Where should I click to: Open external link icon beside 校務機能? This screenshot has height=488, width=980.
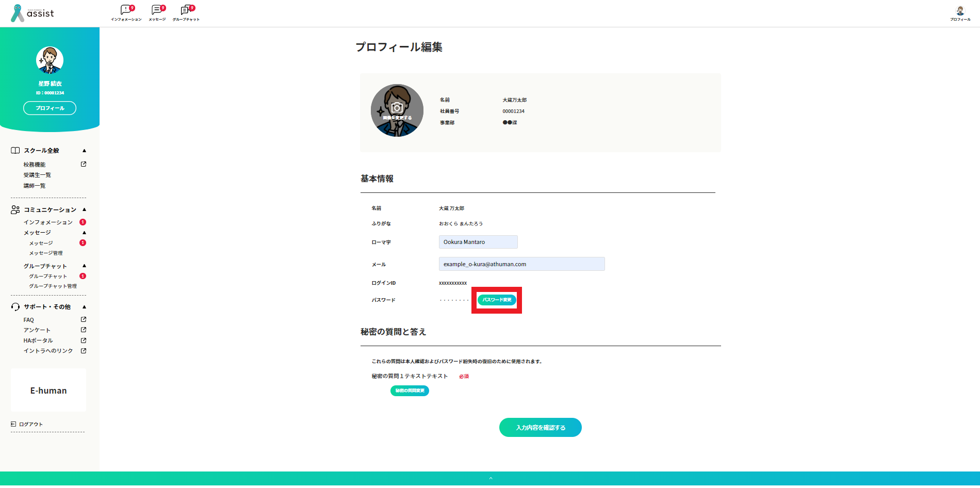pyautogui.click(x=84, y=164)
